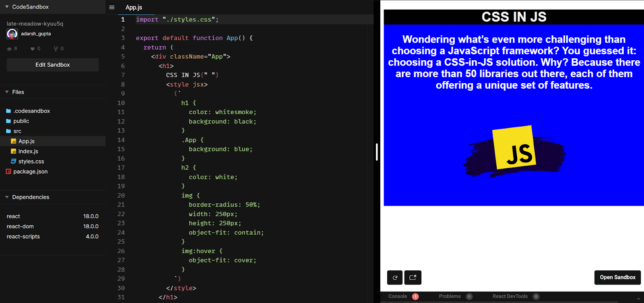644x303 pixels.
Task: Click the '<style jsx>' code line
Action: pyautogui.click(x=187, y=84)
